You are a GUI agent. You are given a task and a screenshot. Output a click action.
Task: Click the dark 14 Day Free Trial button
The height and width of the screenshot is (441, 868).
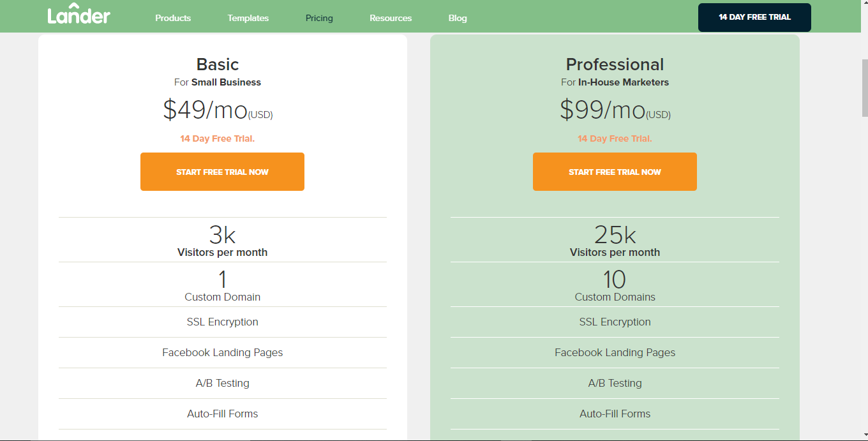754,17
